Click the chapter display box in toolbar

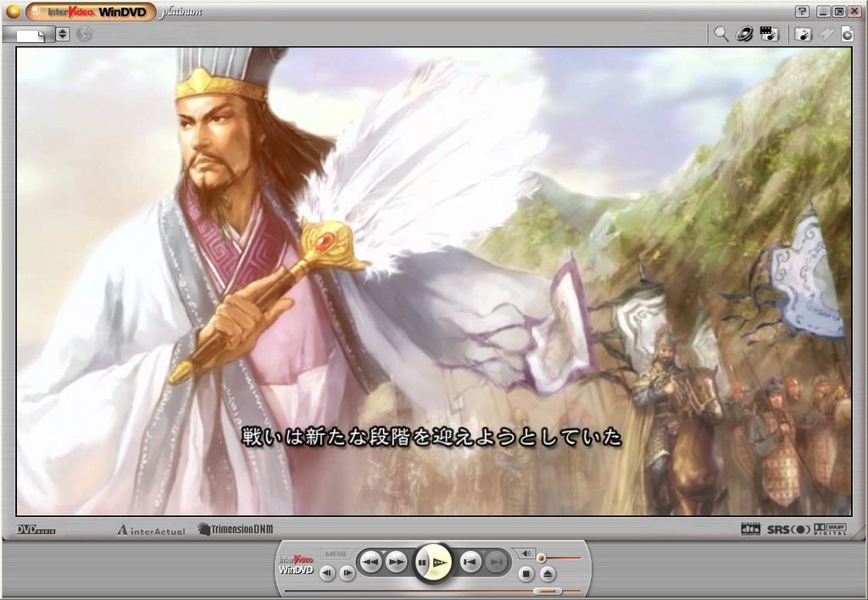28,35
